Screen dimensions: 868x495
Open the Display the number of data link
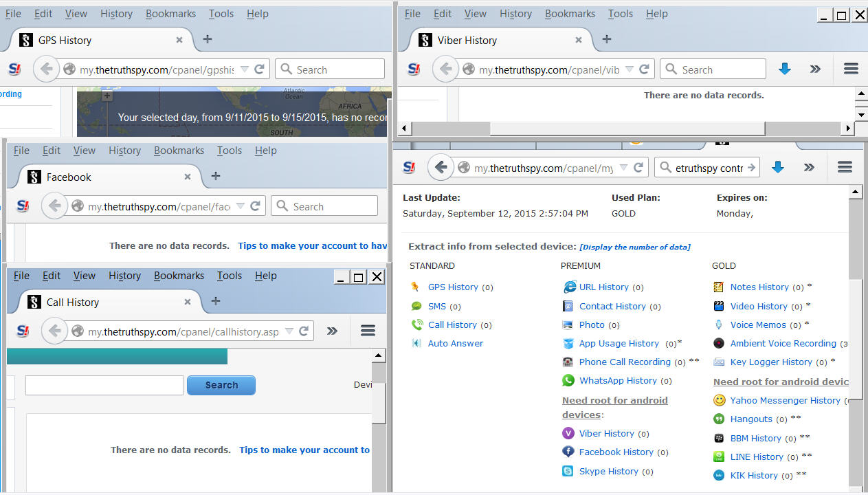pyautogui.click(x=635, y=247)
